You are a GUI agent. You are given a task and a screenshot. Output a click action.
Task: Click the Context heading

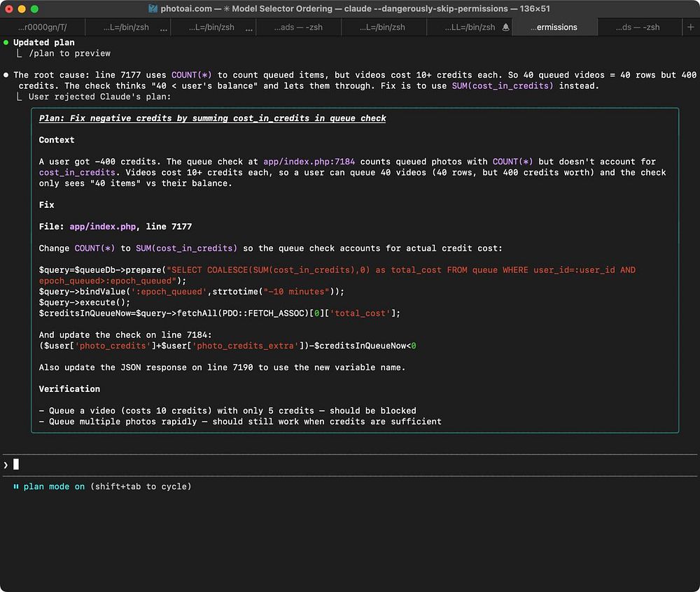57,140
